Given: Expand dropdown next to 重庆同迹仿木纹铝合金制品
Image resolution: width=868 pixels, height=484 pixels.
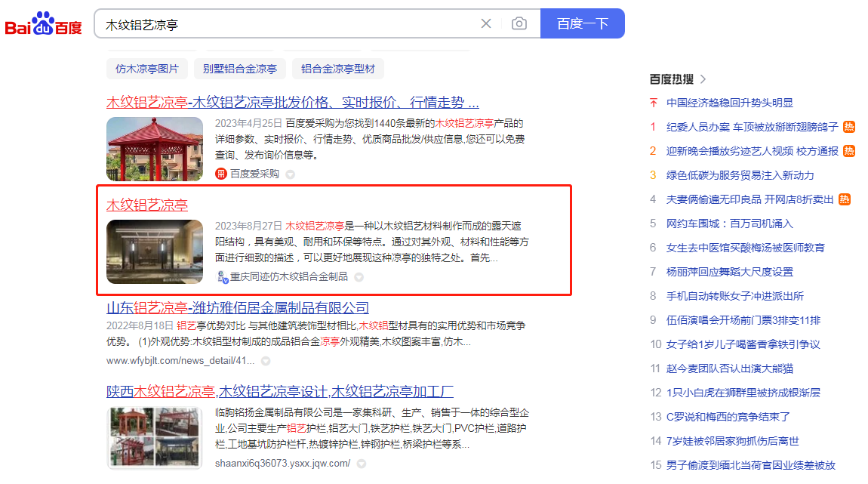Looking at the screenshot, I should pos(359,277).
